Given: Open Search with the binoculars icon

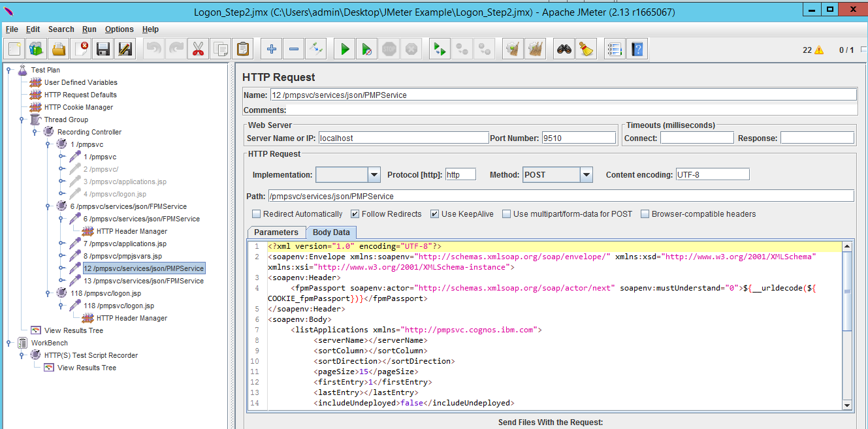Looking at the screenshot, I should 564,48.
